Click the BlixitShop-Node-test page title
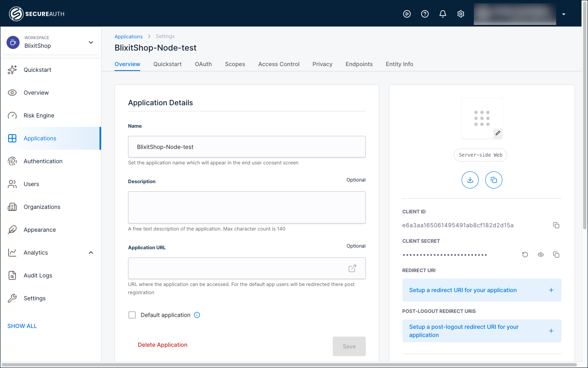Viewport: 588px width, 368px height. pos(155,48)
